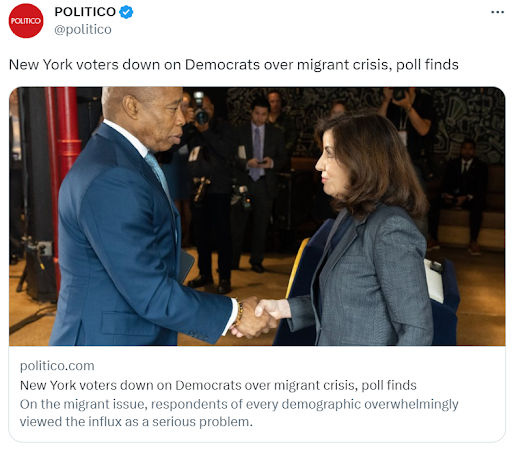
Task: Click the photographer raising camera at photo's top right
Action: point(412,113)
